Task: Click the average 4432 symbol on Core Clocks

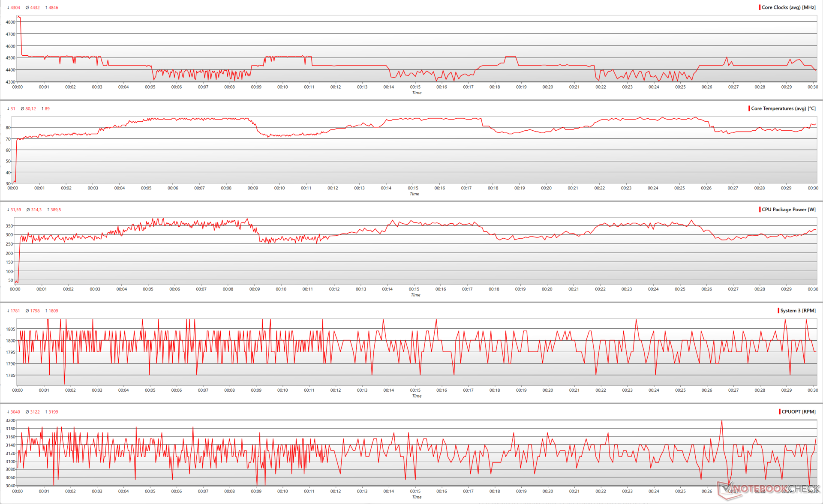Action: tap(27, 8)
